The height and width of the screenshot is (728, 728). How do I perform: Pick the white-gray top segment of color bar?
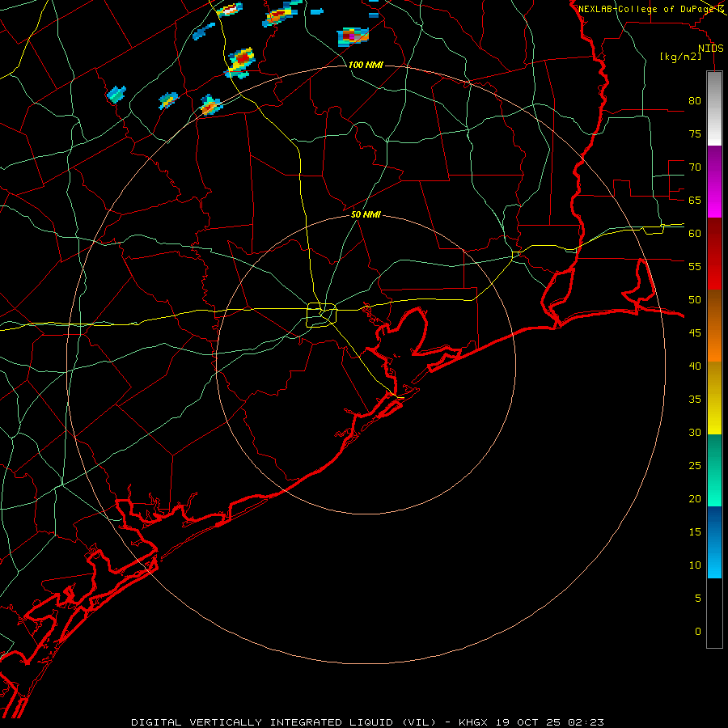point(714,108)
